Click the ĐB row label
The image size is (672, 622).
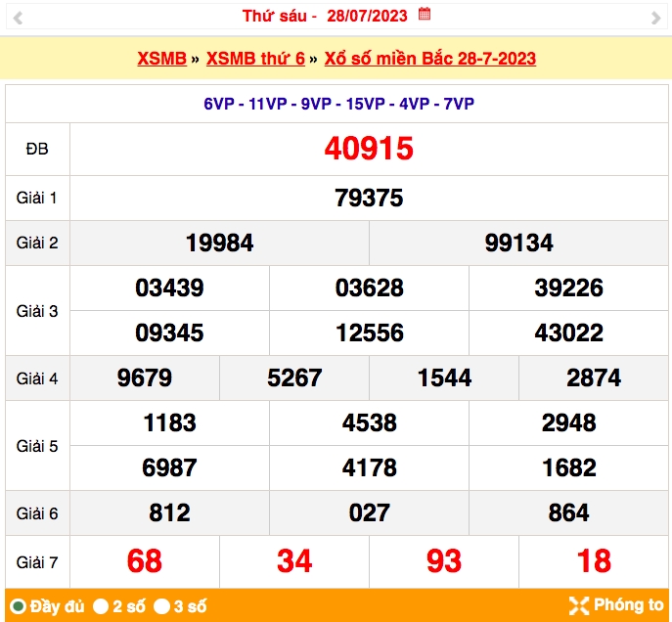37,149
